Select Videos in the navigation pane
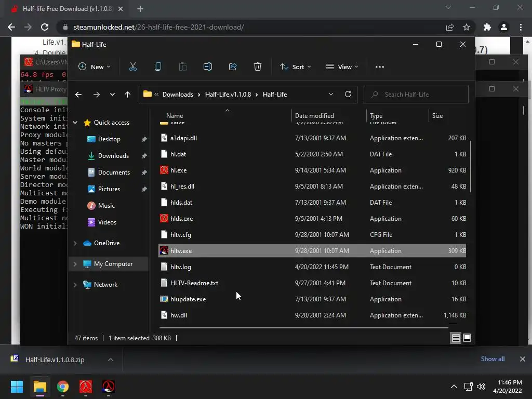 (107, 222)
